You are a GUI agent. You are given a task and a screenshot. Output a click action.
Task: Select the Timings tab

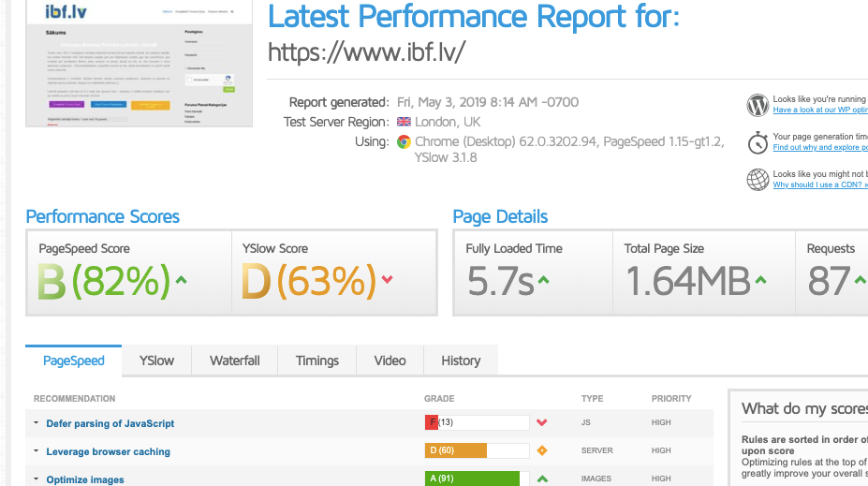click(316, 361)
